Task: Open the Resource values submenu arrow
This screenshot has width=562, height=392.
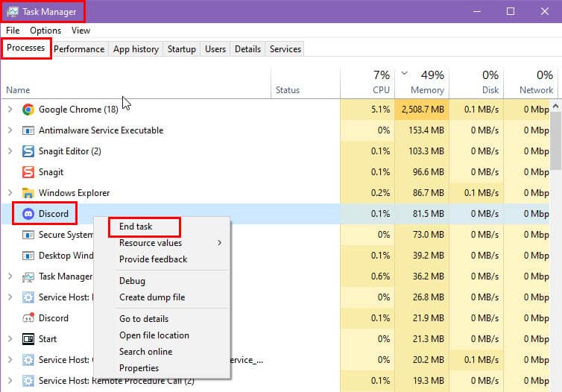Action: [x=219, y=243]
